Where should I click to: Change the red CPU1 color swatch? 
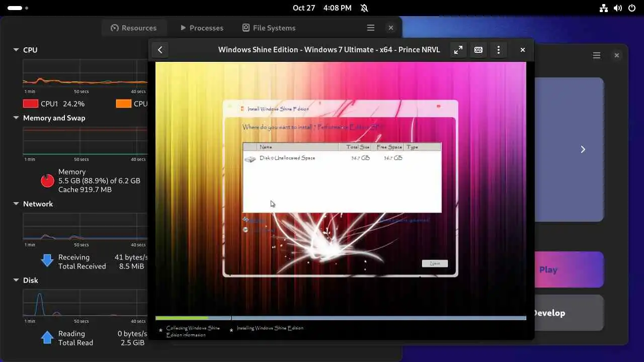pyautogui.click(x=31, y=104)
